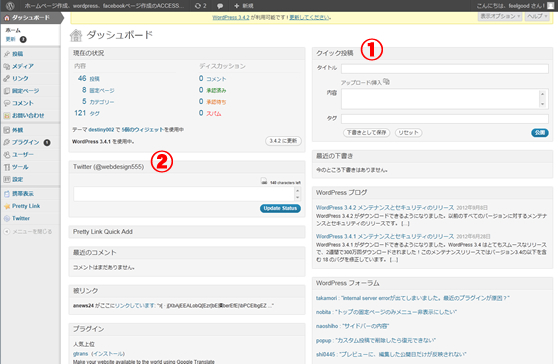This screenshot has height=364, width=558.
Task: Open the 46 投稿 posts count link
Action: (89, 78)
